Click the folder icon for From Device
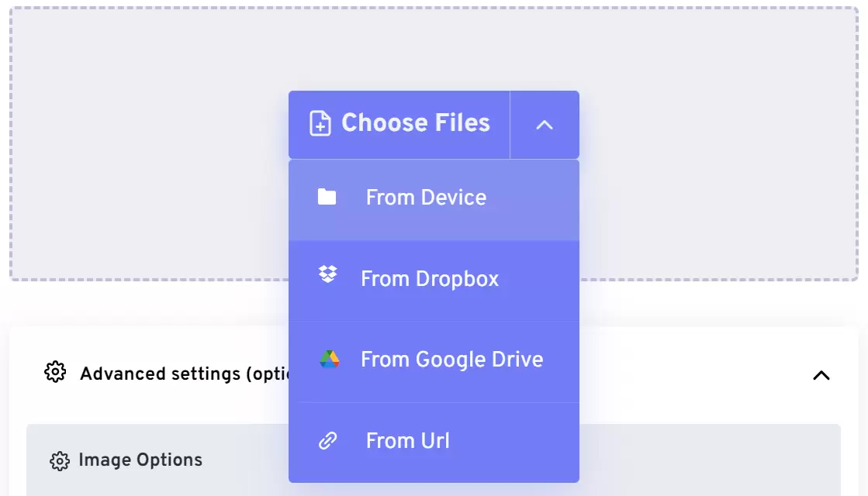The image size is (868, 496). [x=327, y=196]
